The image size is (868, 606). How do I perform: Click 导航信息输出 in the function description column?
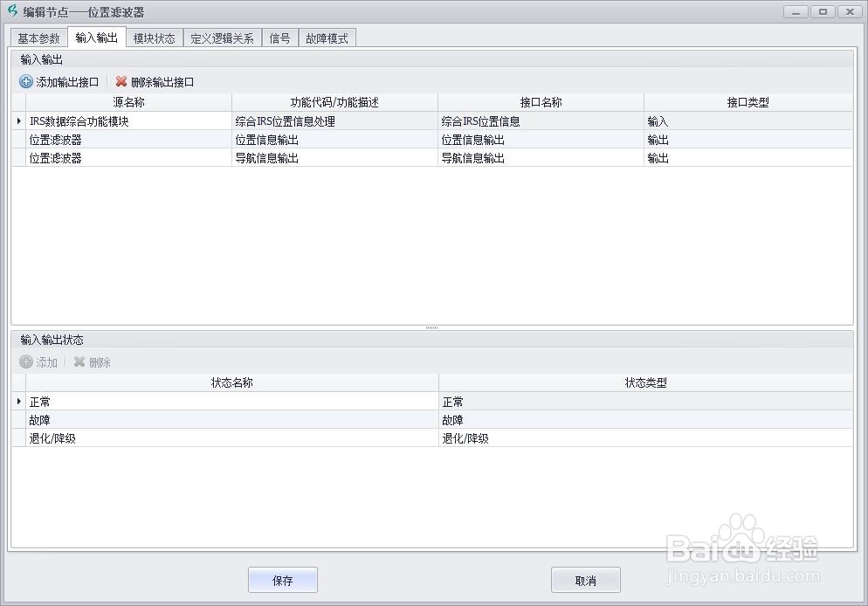point(334,158)
